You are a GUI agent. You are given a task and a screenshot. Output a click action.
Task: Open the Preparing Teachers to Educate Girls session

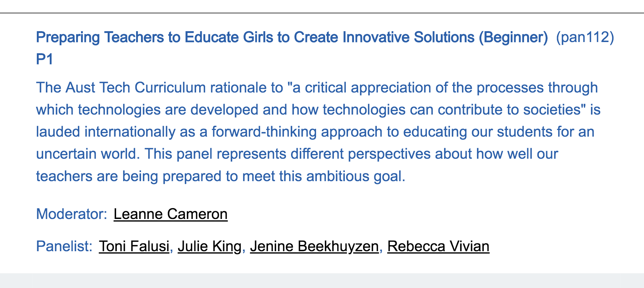pyautogui.click(x=292, y=37)
